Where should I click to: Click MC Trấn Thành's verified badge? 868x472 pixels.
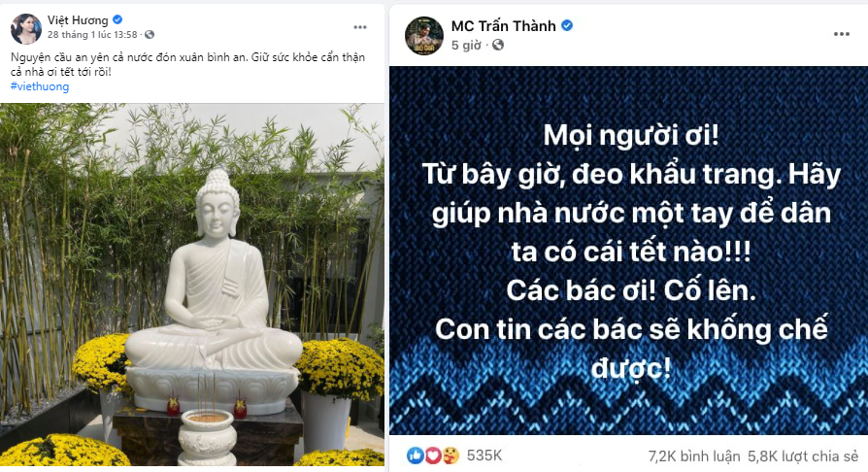(567, 25)
